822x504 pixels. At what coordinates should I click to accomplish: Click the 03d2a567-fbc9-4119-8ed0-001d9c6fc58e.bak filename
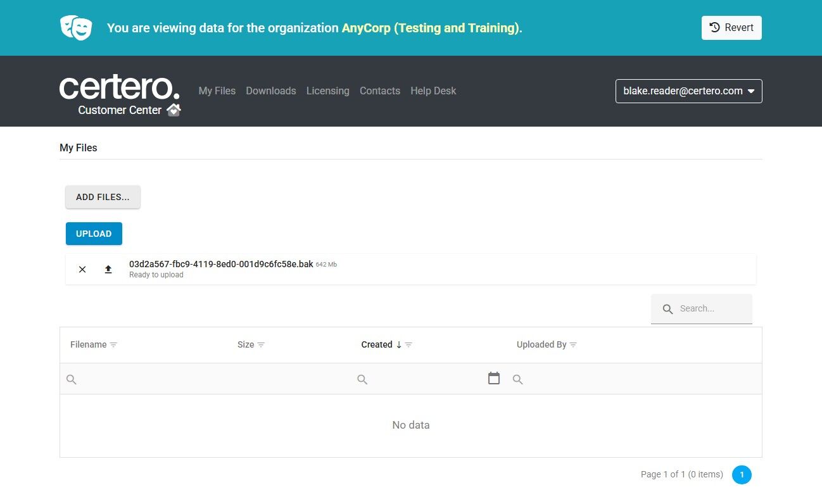[221, 264]
